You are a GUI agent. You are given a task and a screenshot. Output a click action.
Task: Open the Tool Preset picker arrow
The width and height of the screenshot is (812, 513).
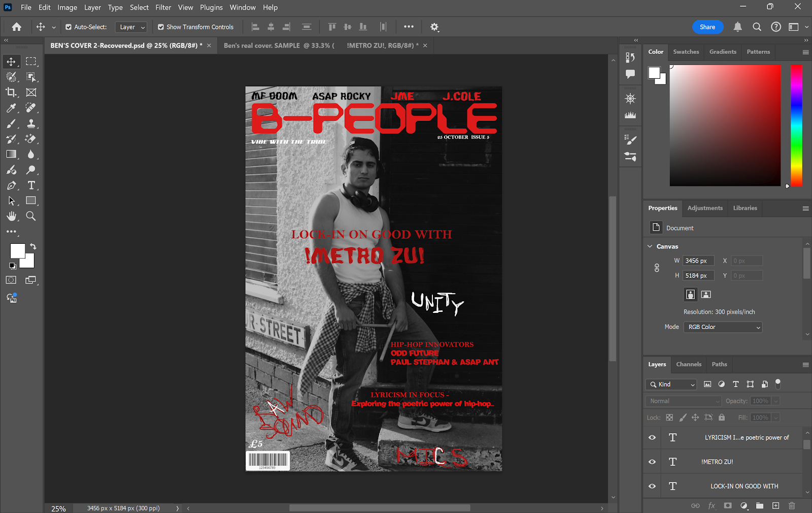click(x=54, y=27)
